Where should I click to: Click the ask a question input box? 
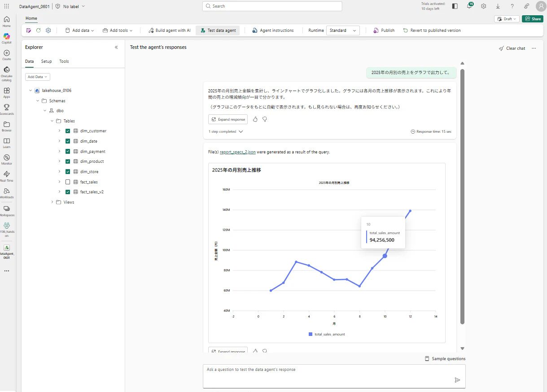point(334,376)
